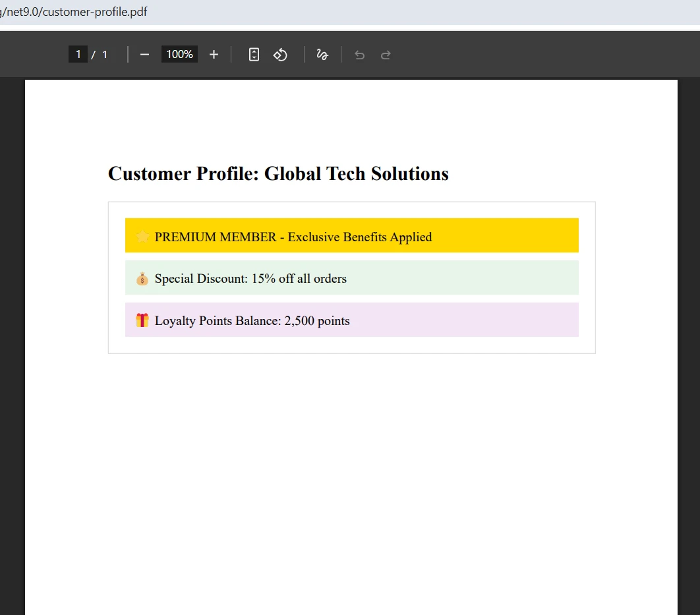Viewport: 700px width, 615px height.
Task: Select the 100% zoom level display
Action: [x=179, y=54]
